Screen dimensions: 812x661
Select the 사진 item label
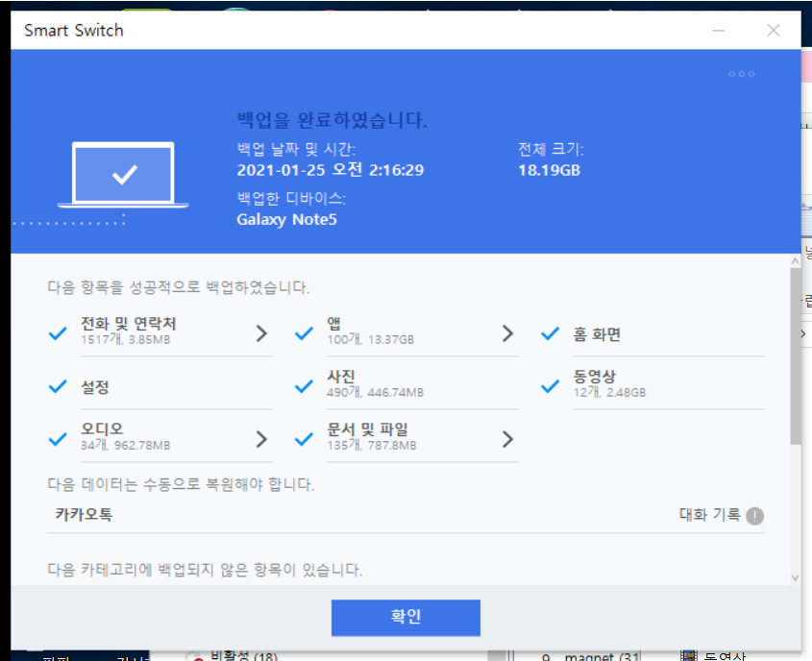(x=341, y=377)
